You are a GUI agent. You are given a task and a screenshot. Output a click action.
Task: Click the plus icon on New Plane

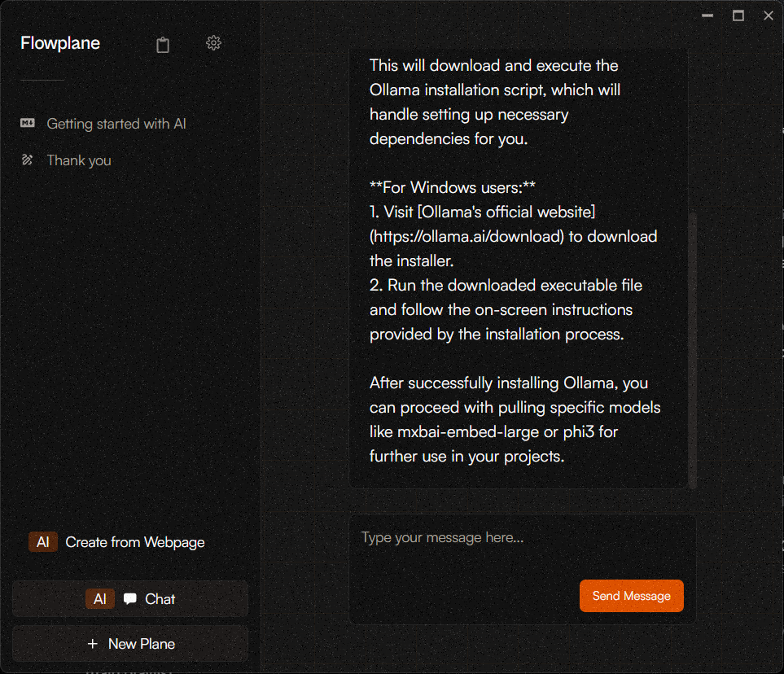93,644
